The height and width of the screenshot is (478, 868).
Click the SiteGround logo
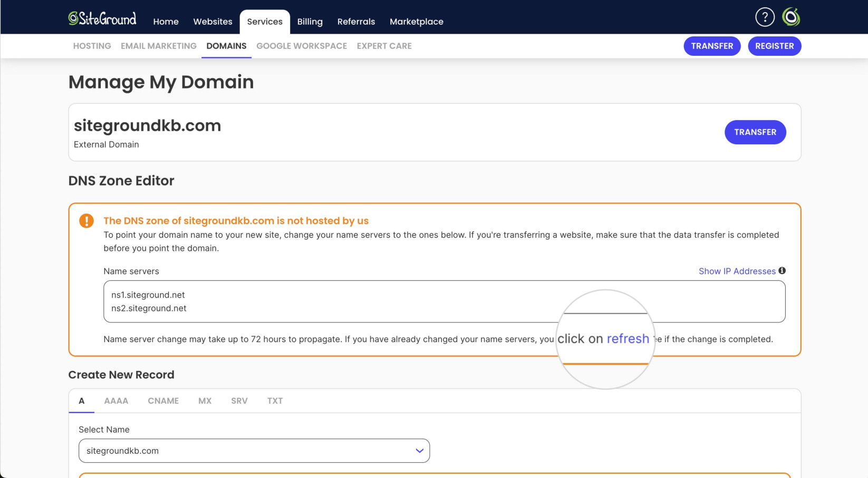(x=102, y=18)
